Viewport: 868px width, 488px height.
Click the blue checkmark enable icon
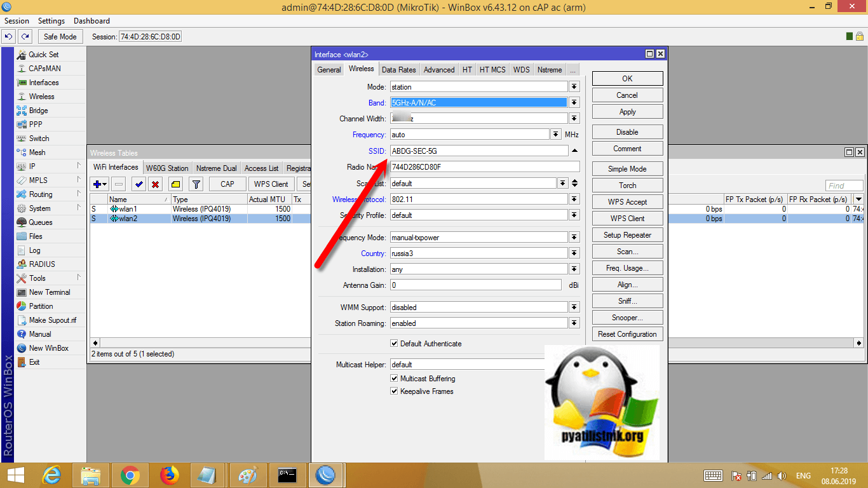click(x=139, y=184)
